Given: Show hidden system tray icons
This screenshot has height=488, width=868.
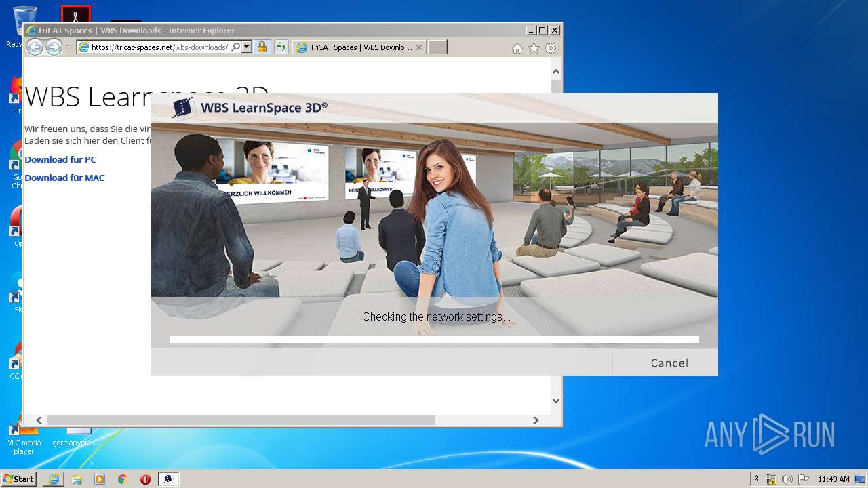Looking at the screenshot, I should pyautogui.click(x=757, y=479).
